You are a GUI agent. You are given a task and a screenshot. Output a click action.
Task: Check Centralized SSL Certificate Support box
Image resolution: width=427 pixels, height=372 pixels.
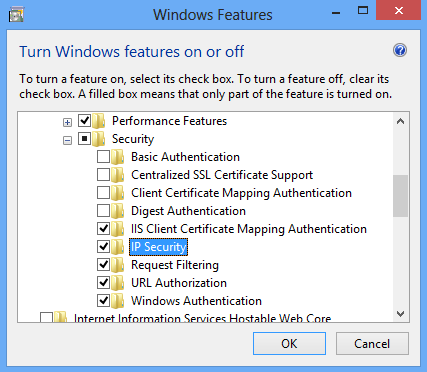103,175
